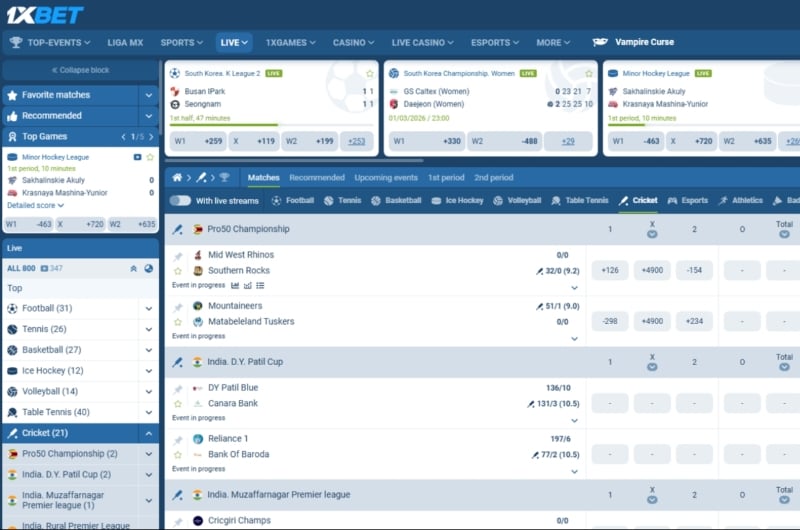Expand Tennis (26) in the sidebar
This screenshot has height=530, width=800.
click(x=148, y=330)
